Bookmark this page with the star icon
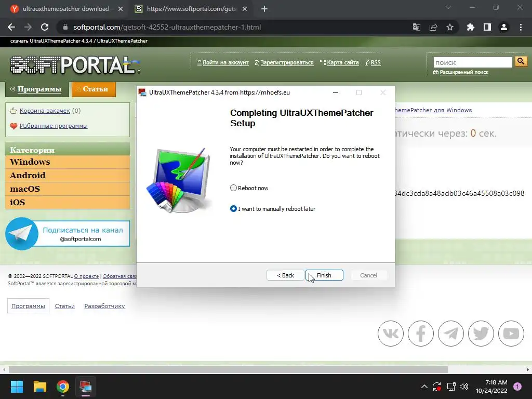The height and width of the screenshot is (399, 532). [450, 27]
